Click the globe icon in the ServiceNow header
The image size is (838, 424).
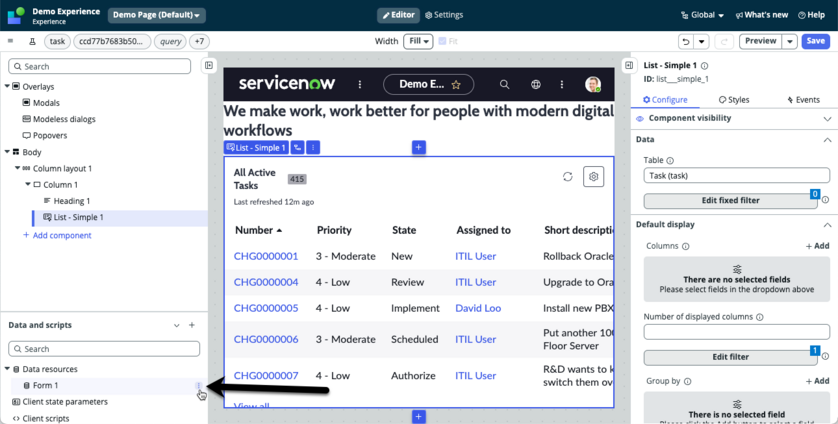[536, 84]
